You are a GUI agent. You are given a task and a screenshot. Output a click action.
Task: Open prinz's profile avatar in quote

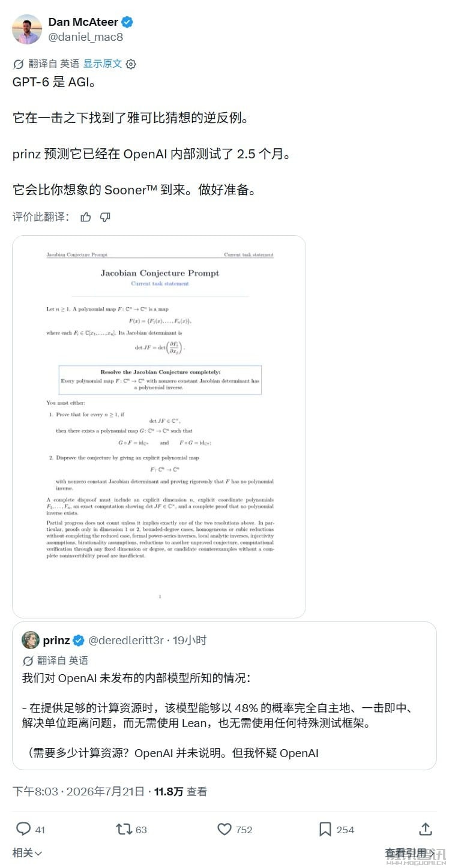(x=31, y=640)
